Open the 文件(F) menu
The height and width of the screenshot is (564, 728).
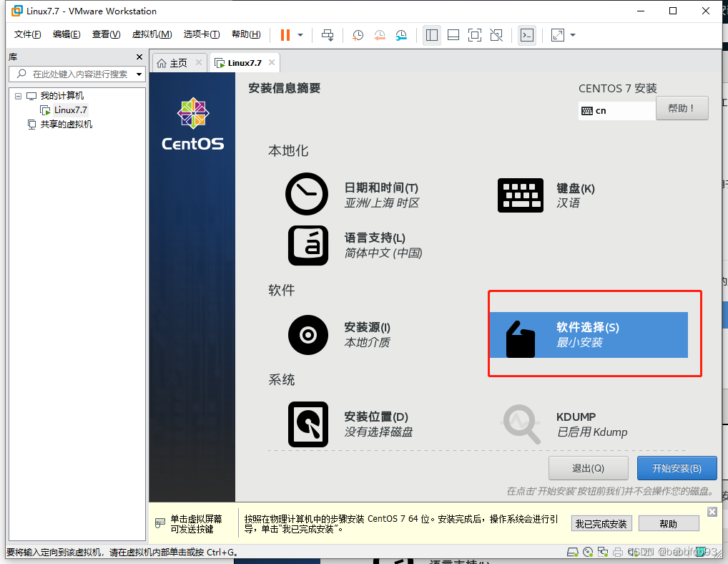(27, 34)
